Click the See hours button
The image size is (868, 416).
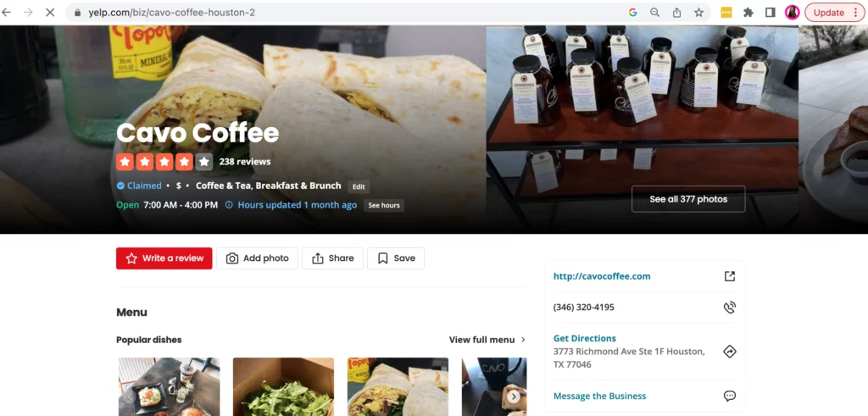[384, 205]
